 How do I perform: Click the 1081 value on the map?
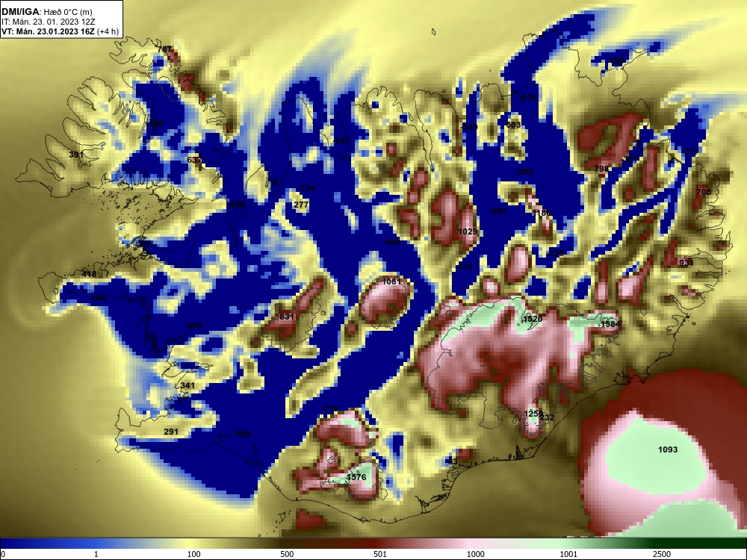[x=391, y=281]
